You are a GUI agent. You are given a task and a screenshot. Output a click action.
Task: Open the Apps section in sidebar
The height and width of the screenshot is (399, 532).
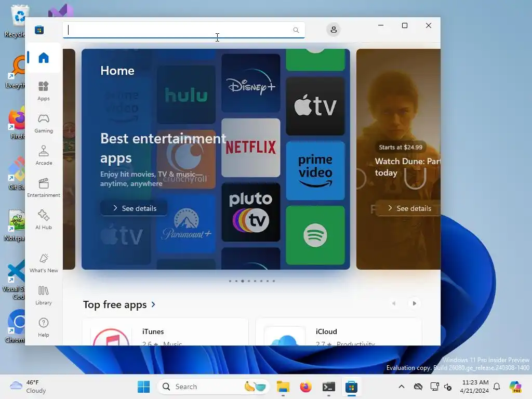[44, 91]
